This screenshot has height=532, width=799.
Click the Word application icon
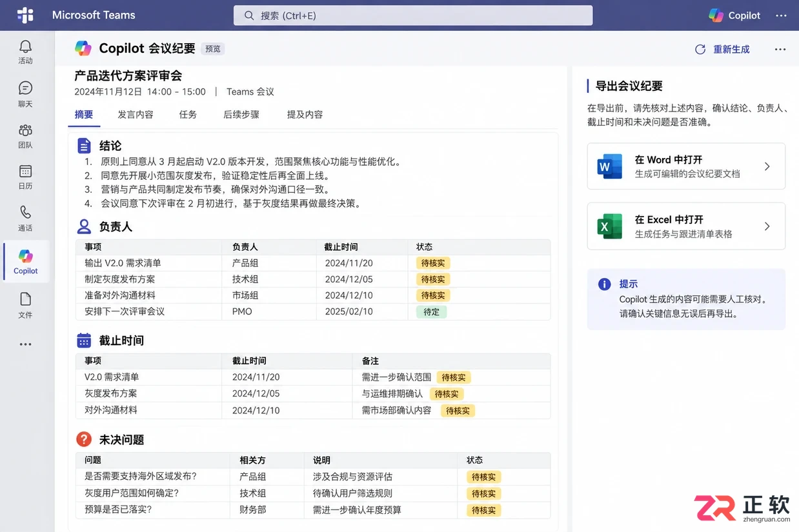pos(610,166)
